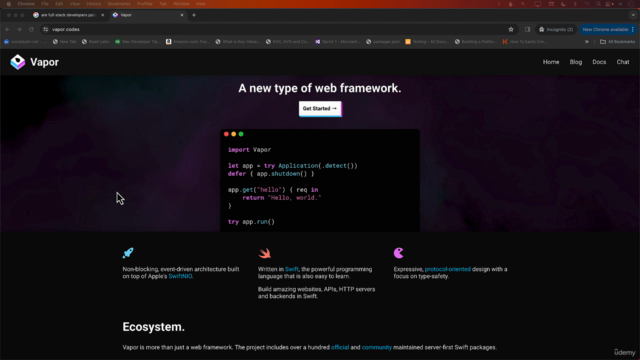Click the yellow dot in code window
The width and height of the screenshot is (640, 360).
(233, 134)
